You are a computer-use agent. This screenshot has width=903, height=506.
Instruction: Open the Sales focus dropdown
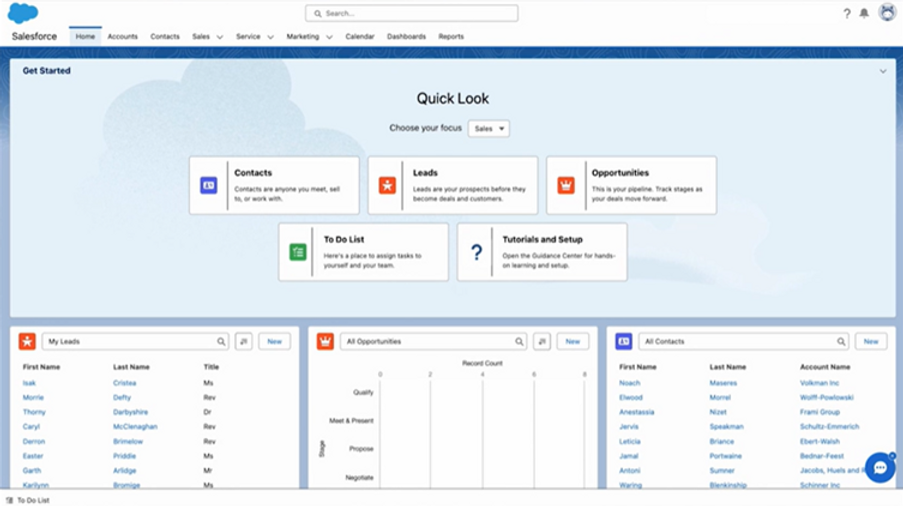pos(489,128)
